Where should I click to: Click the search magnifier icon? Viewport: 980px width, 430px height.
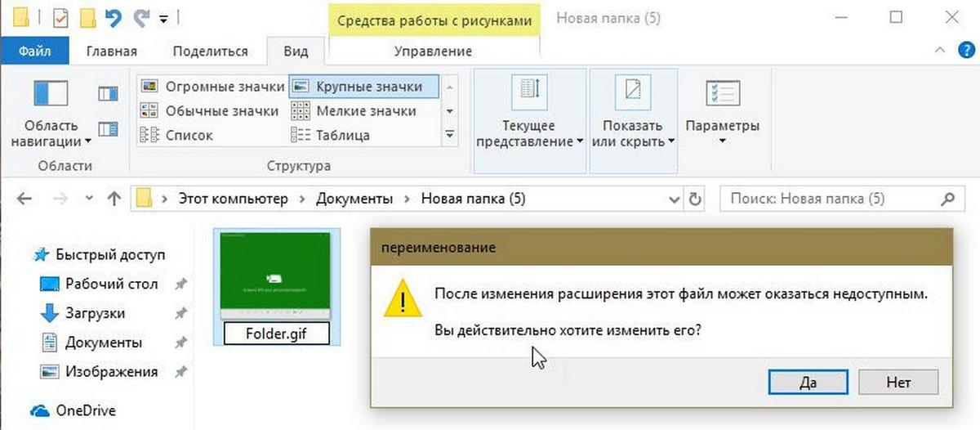pyautogui.click(x=948, y=199)
